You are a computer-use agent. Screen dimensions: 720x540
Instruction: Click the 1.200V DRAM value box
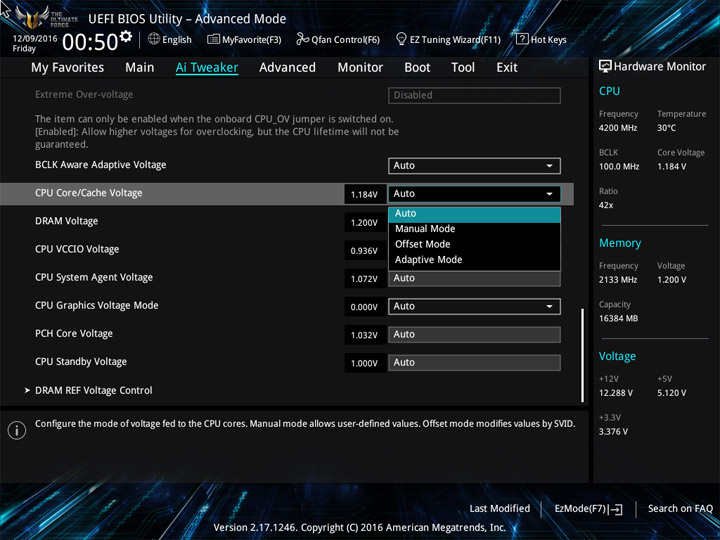point(365,223)
